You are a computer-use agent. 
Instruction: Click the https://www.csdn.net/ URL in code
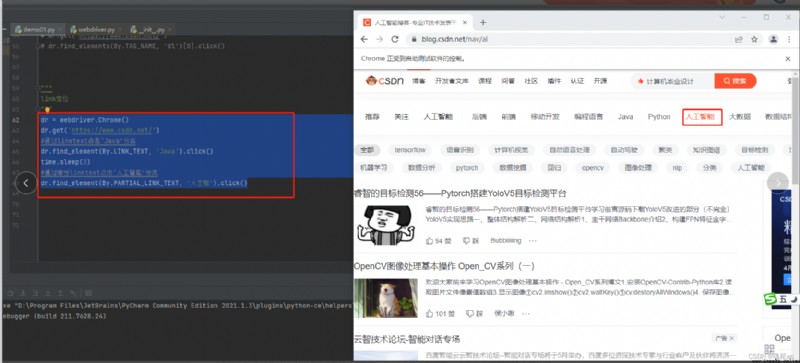pos(112,130)
